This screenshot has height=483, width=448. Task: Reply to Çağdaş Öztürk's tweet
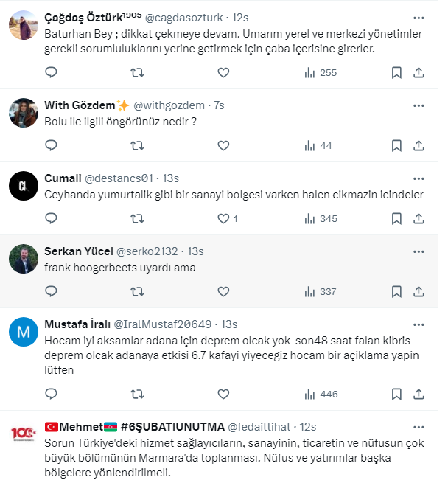[x=51, y=72]
